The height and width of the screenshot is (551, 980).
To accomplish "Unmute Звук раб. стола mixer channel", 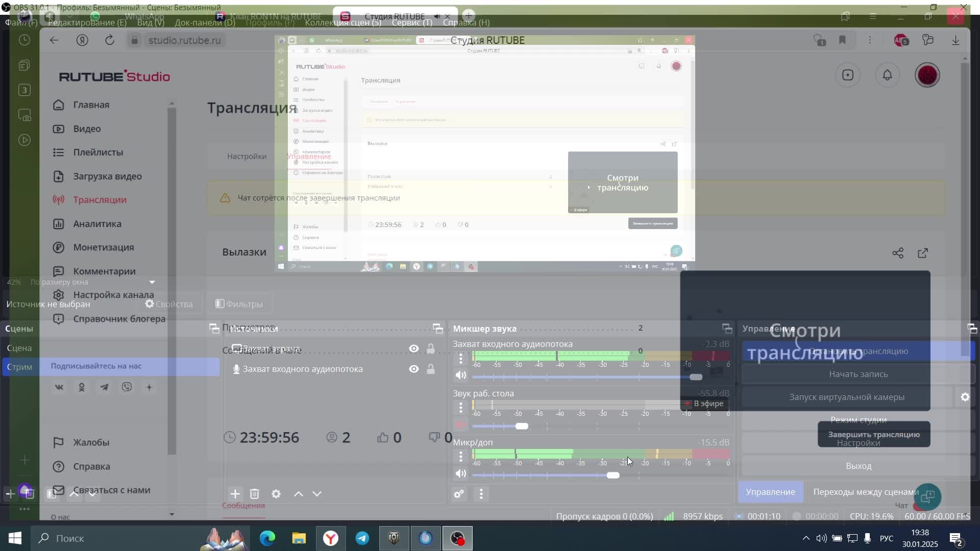I will pyautogui.click(x=460, y=425).
